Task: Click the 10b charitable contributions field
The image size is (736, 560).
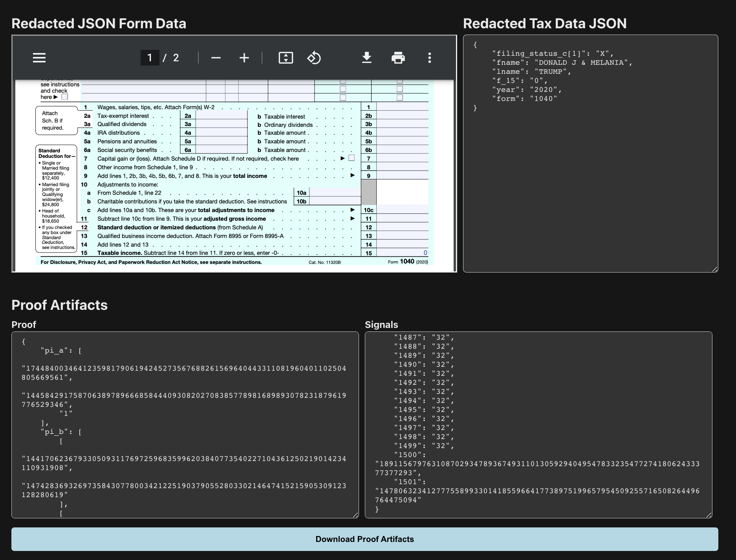Action: point(335,201)
